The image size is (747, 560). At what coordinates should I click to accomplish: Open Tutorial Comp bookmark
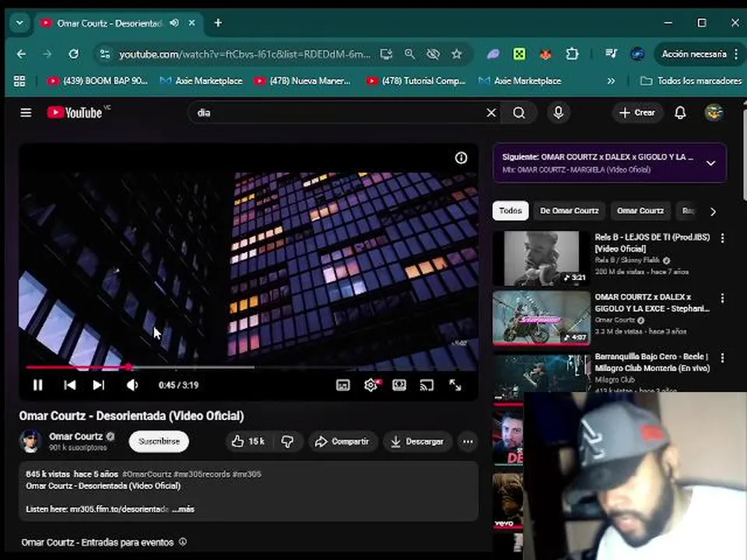tap(416, 81)
